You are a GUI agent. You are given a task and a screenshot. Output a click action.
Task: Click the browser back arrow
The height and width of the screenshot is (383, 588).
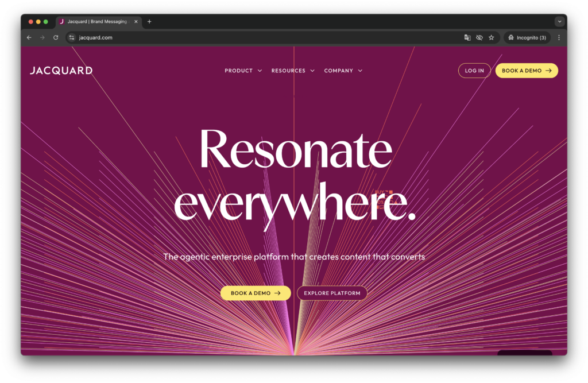(x=29, y=37)
